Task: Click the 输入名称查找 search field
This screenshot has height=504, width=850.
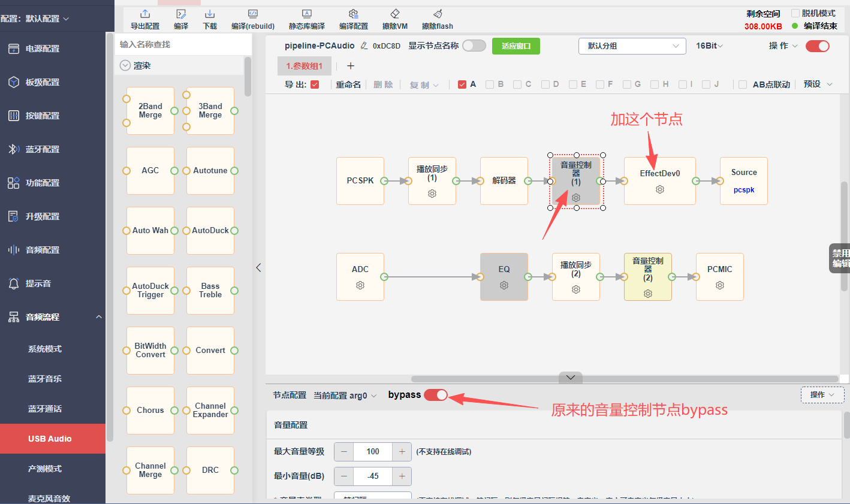Action: [x=183, y=44]
